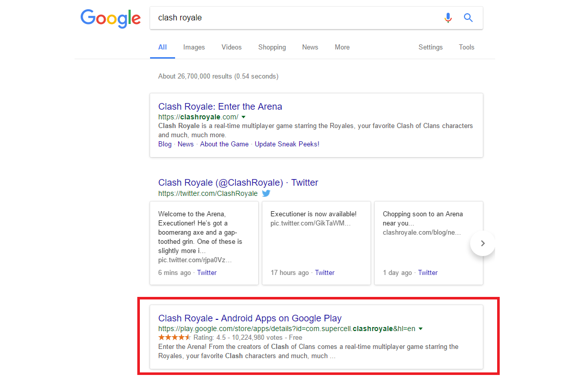Open search Settings
This screenshot has height=377, width=588.
tap(430, 47)
